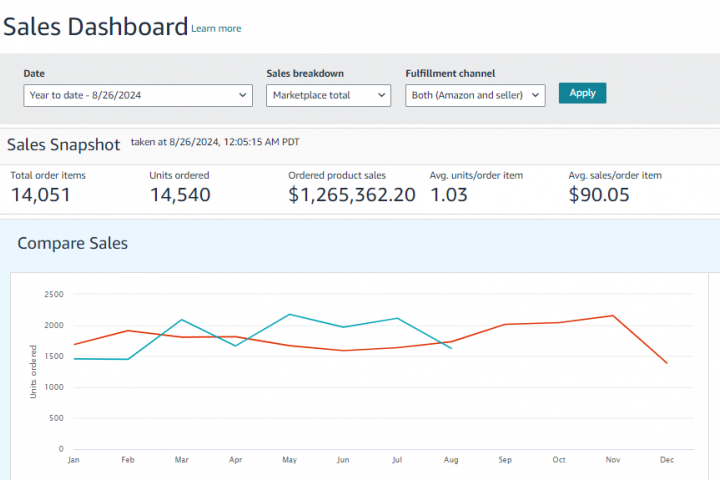Screen dimensions: 720x480
Task: Click the teal line endpoint at Aug
Action: pos(451,347)
